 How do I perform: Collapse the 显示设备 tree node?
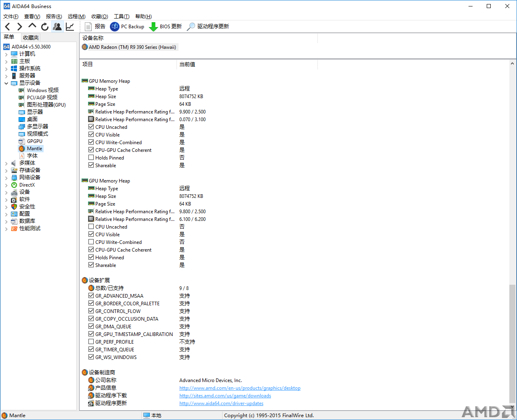[6, 83]
